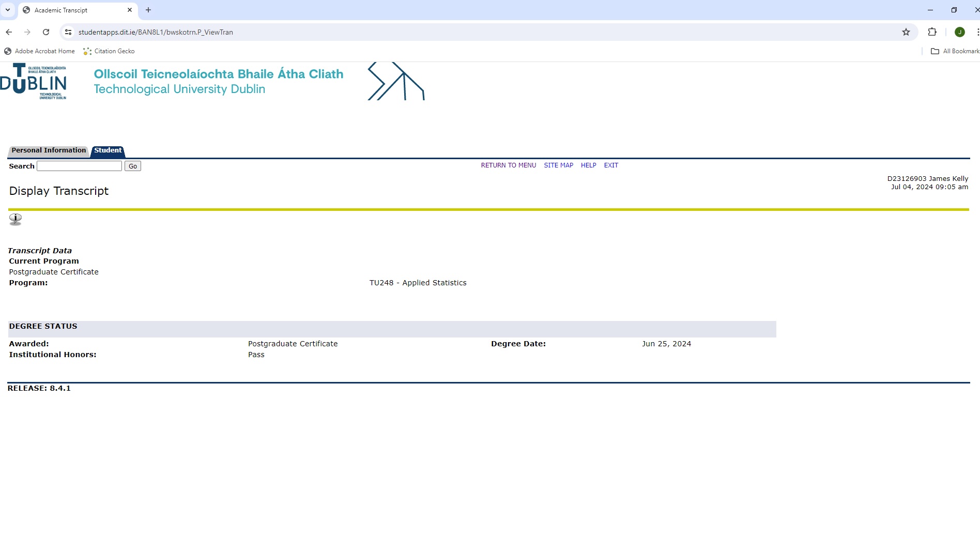The width and height of the screenshot is (980, 537).
Task: Click the information icon below Display Transcript
Action: coord(16,219)
